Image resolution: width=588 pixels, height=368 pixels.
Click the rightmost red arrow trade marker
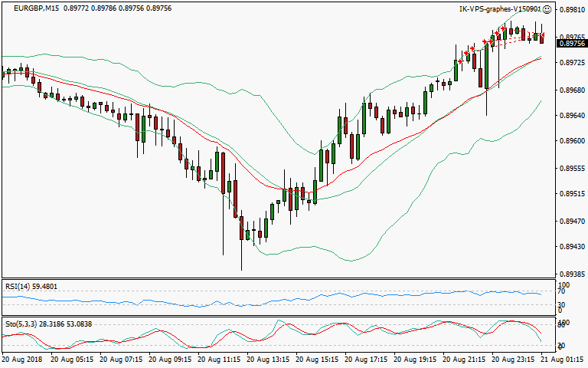pos(543,36)
